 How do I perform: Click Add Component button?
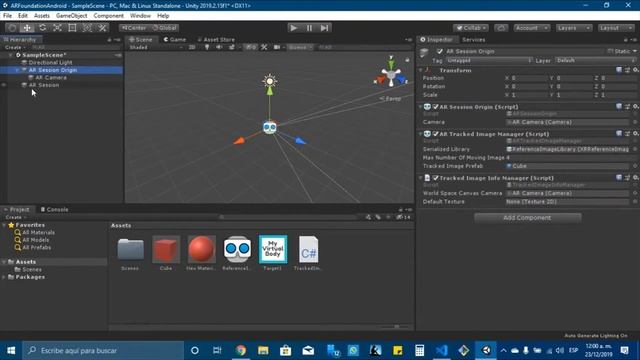(x=527, y=218)
